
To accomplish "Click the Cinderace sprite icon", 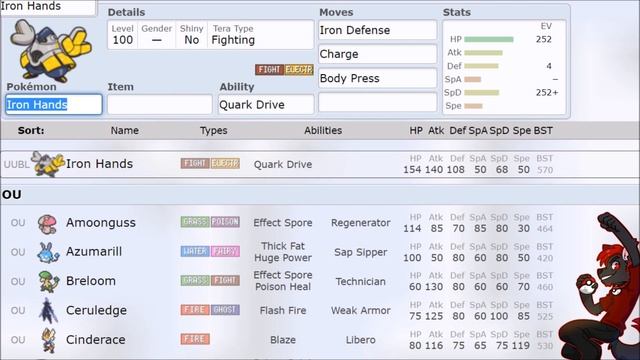I will tap(49, 340).
